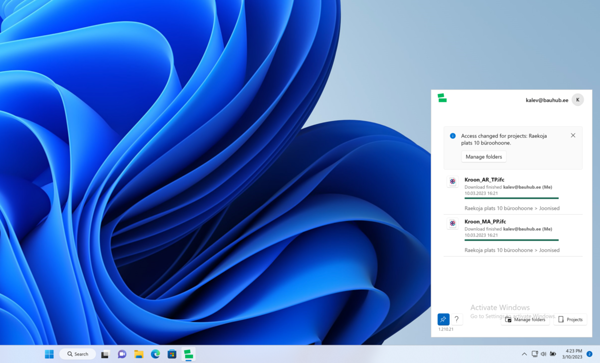Viewport: 600px width, 363px height.
Task: Toggle the blue pin window button
Action: pyautogui.click(x=443, y=319)
